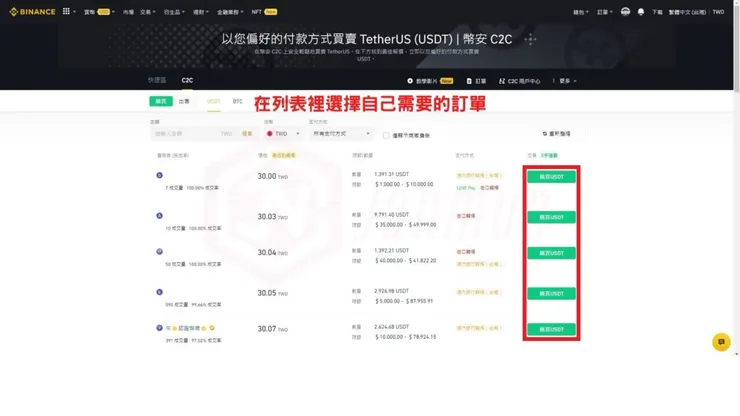This screenshot has height=416, width=740.
Task: Click advertiser avatar in 30.03 TWD row
Action: 160,216
